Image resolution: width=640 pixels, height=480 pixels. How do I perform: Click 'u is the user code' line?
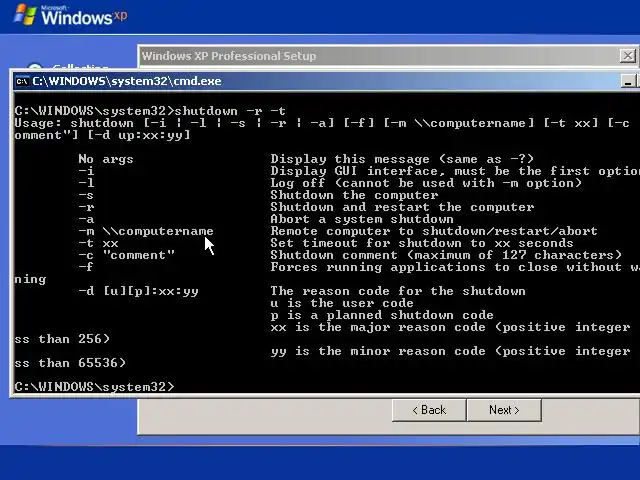click(342, 303)
